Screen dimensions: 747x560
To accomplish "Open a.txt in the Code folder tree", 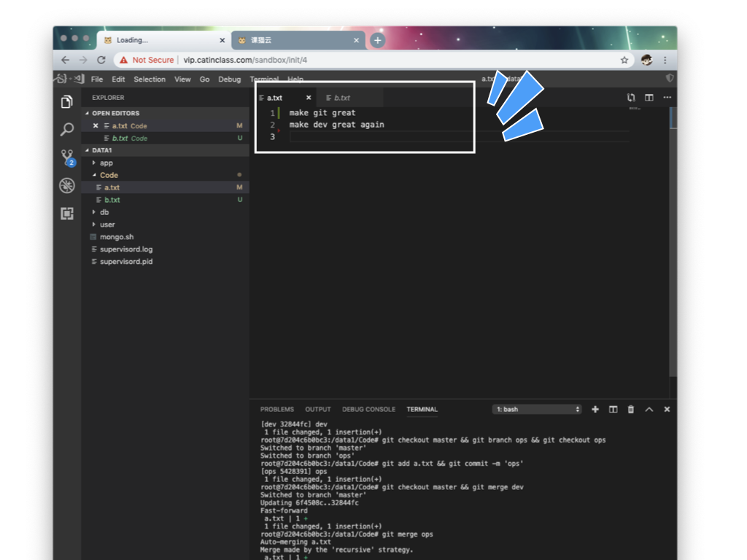I will 165,187.
